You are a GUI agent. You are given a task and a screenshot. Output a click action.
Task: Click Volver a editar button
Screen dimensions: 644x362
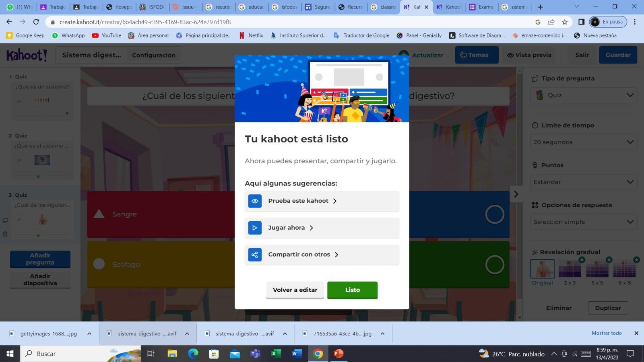(x=295, y=290)
